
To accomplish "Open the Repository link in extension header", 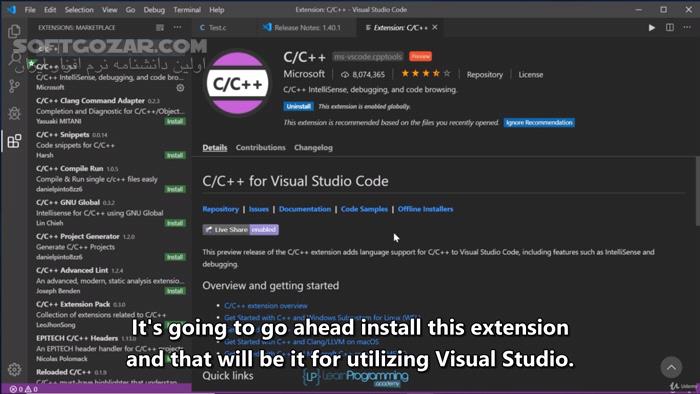I will click(x=484, y=75).
